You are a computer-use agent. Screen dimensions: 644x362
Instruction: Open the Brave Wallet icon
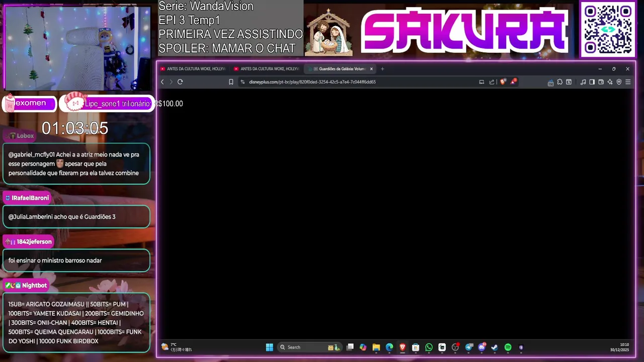pos(601,82)
